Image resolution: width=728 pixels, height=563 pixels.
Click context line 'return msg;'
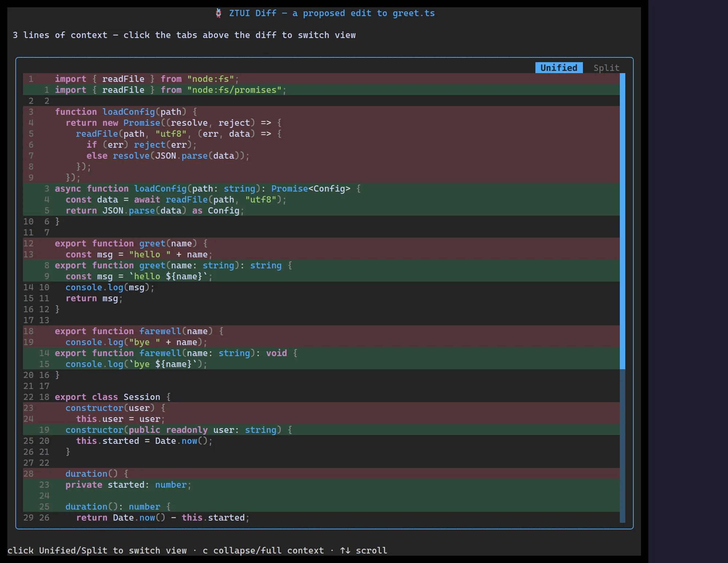click(321, 298)
